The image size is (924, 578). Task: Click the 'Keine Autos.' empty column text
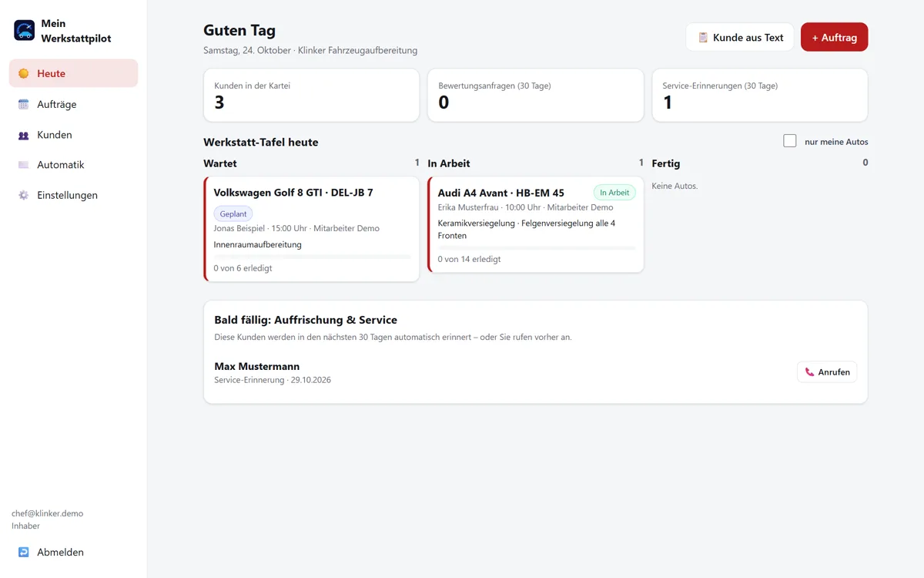click(x=675, y=186)
